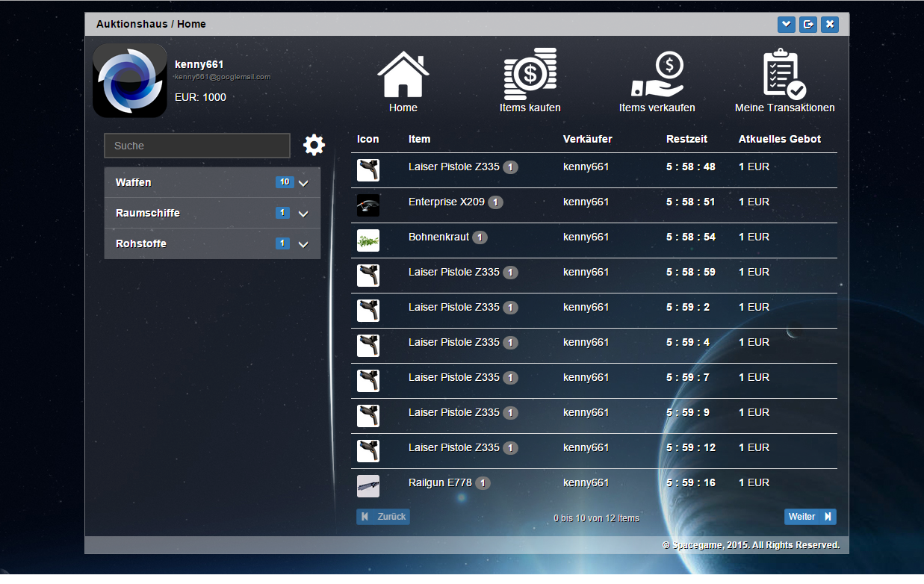Click the Enterprise X209 ship icon

pyautogui.click(x=368, y=205)
